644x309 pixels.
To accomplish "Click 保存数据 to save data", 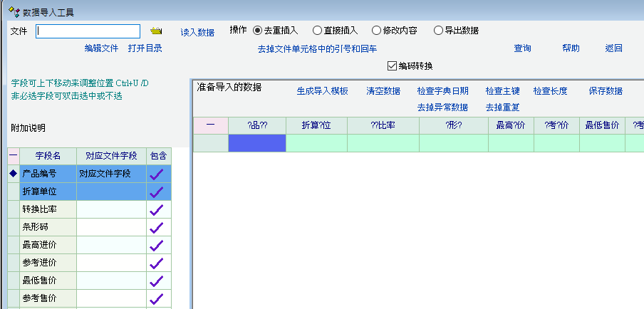I will click(x=606, y=91).
